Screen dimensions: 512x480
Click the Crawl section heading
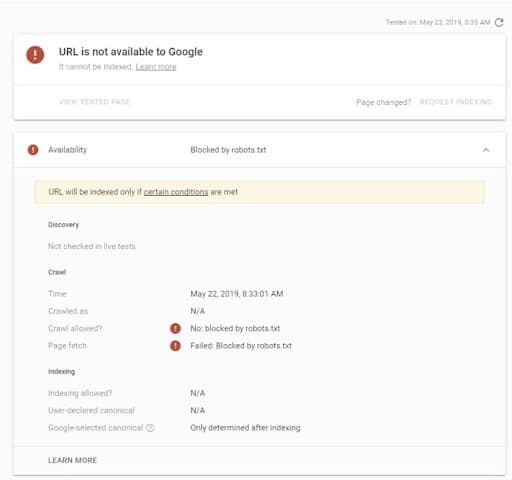[x=57, y=272]
